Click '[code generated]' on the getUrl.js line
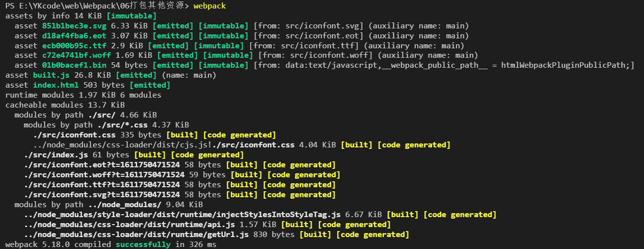This screenshot has height=249, width=644. (x=372, y=235)
